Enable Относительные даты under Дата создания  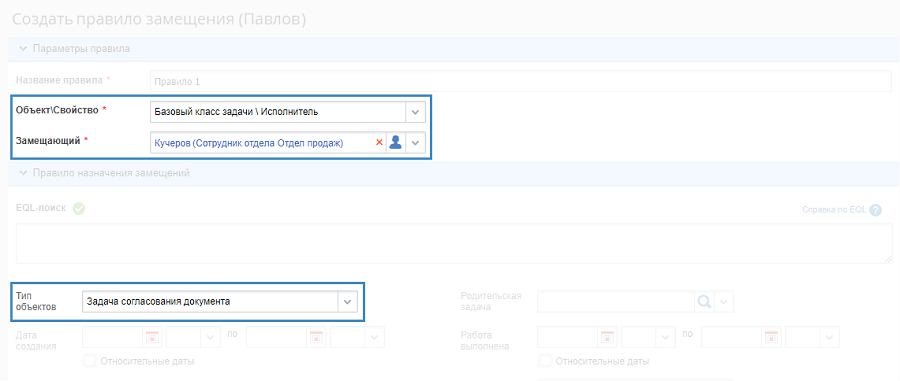coord(90,361)
